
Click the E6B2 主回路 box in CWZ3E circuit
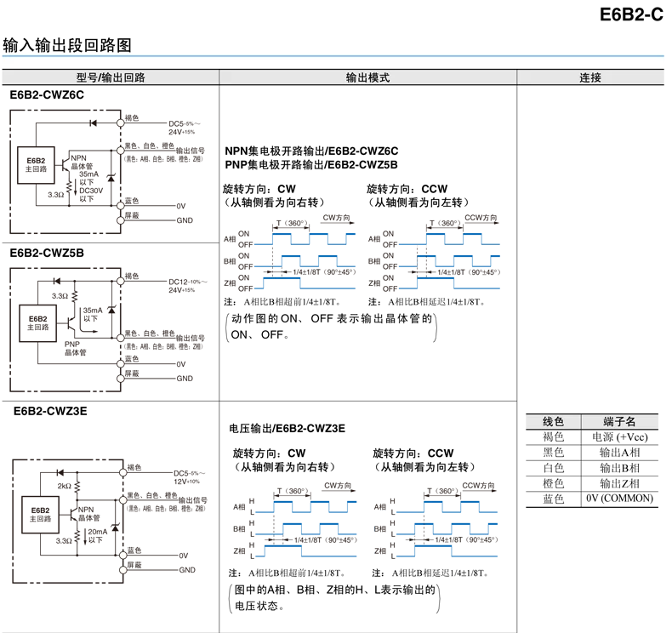(40, 514)
